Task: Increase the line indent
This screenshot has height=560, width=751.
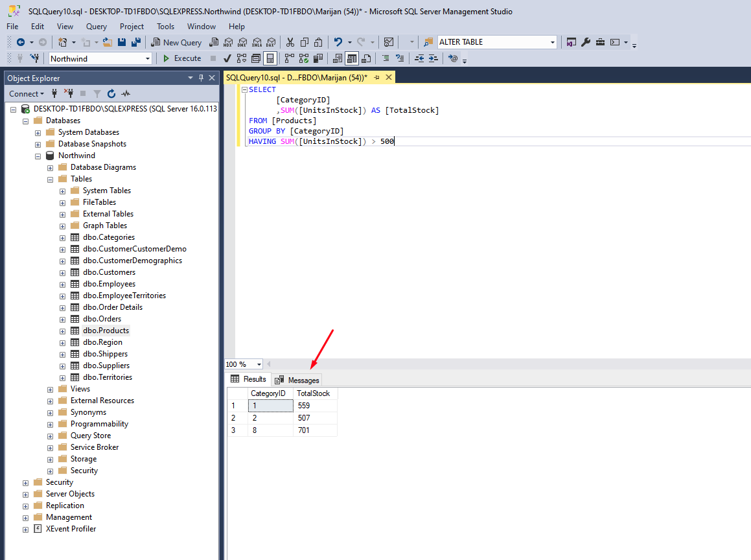Action: tap(433, 58)
